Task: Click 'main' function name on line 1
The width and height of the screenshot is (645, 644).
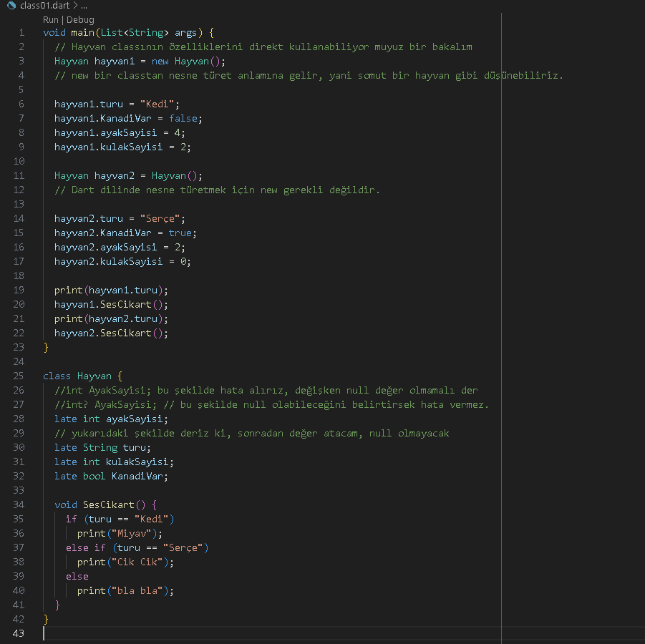Action: point(82,32)
